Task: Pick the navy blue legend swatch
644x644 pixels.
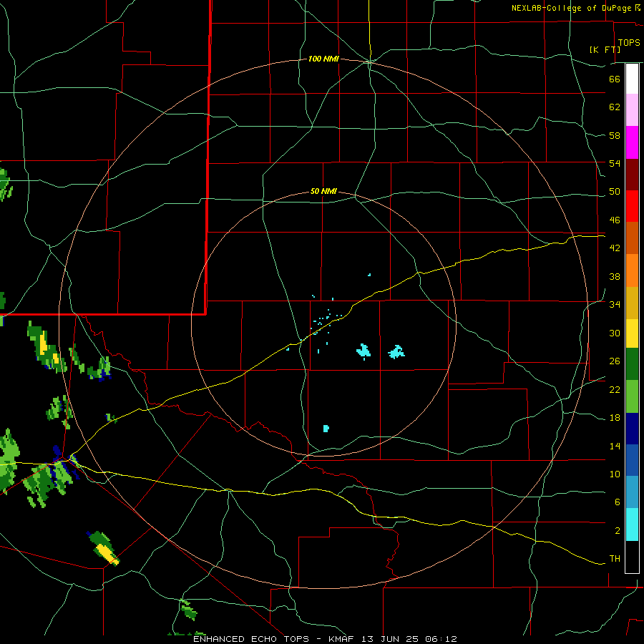Action: pyautogui.click(x=632, y=429)
